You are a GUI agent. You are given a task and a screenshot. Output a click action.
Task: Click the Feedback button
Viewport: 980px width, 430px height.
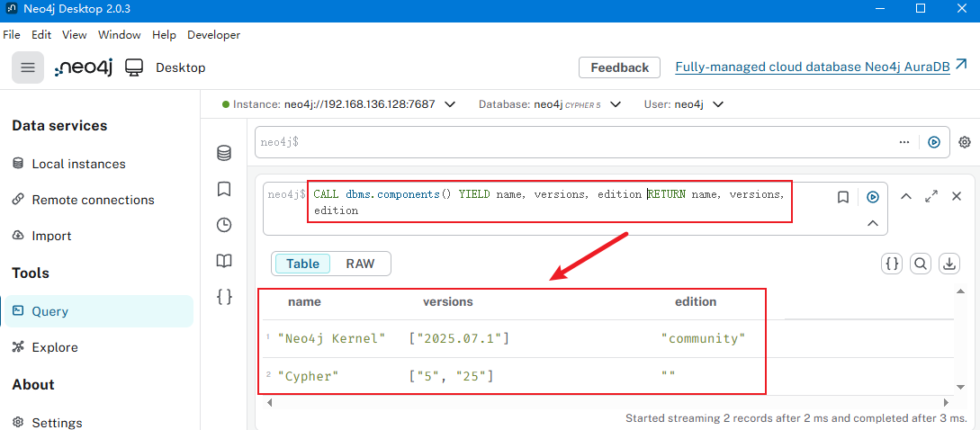click(x=620, y=67)
